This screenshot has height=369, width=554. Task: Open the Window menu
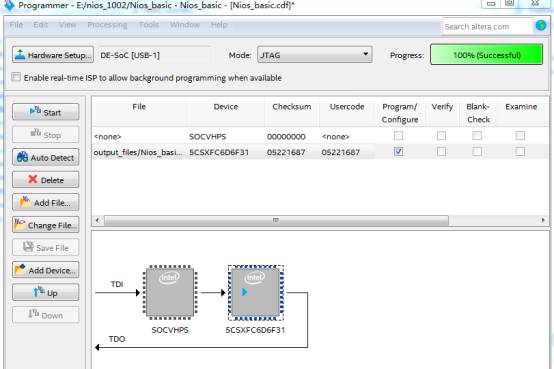point(185,25)
